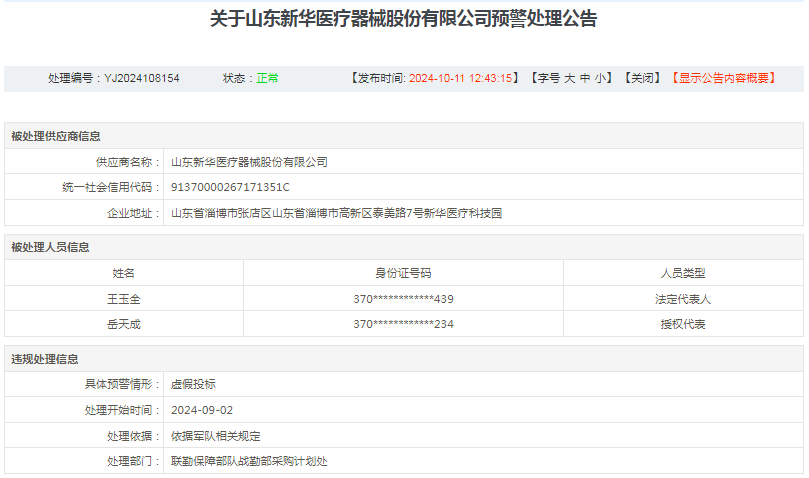
Task: Select basis value 依据军队相关规定
Action: [x=216, y=436]
